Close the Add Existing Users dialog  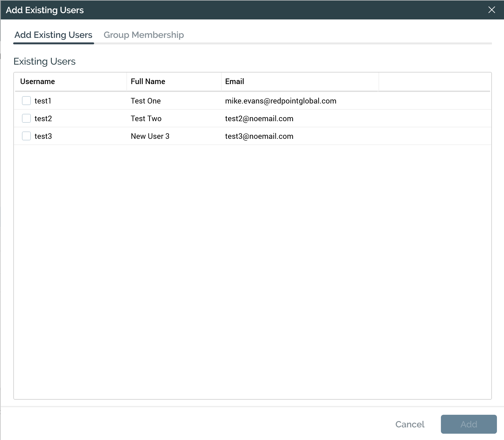click(x=491, y=10)
